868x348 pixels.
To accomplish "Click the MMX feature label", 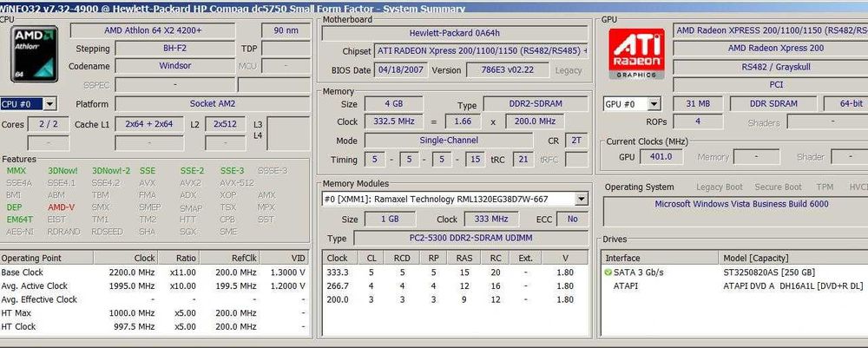I will pyautogui.click(x=16, y=171).
